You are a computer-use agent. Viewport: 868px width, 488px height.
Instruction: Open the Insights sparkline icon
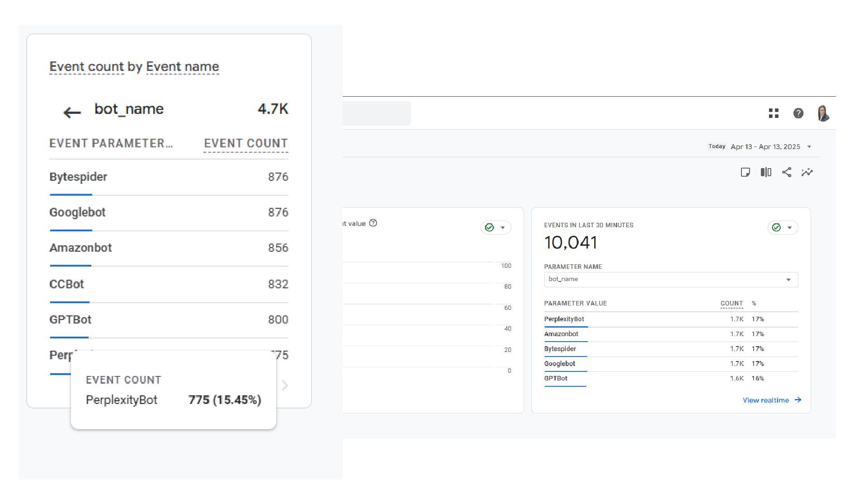click(807, 172)
